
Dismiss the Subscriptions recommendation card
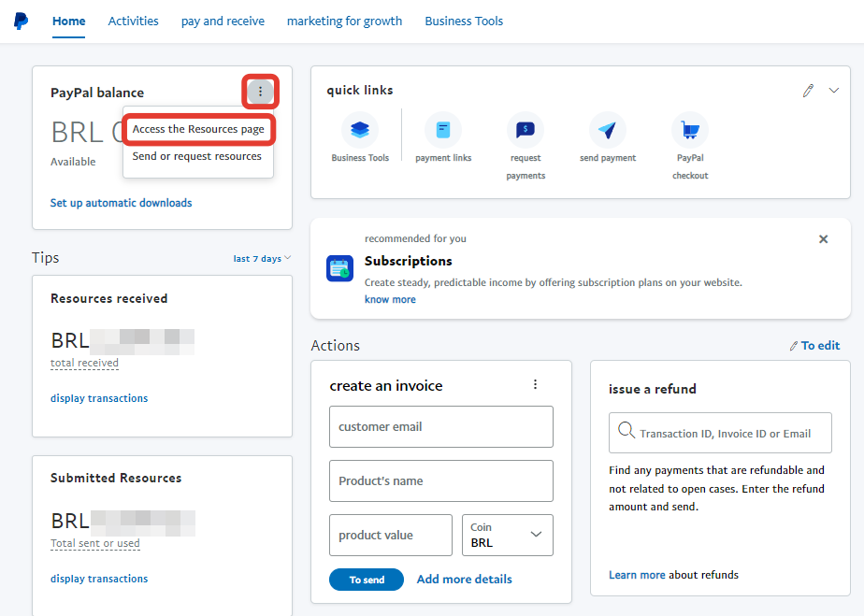pyautogui.click(x=823, y=239)
